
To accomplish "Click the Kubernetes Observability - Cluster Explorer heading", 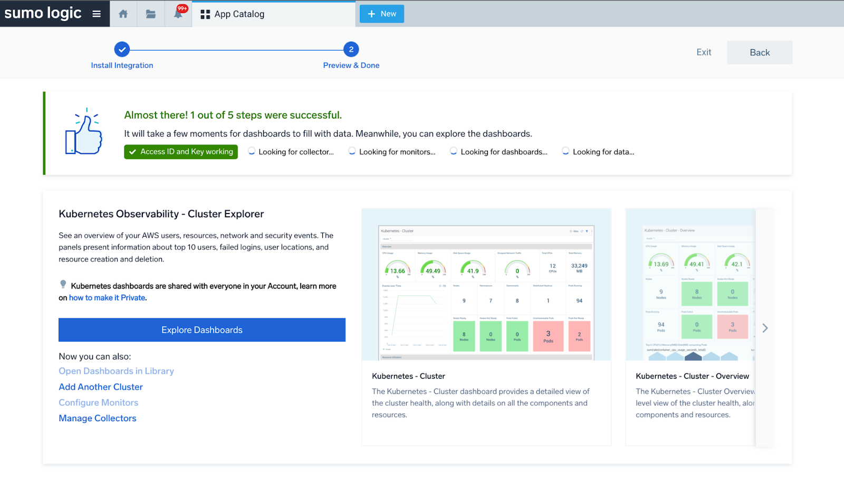I will point(161,214).
